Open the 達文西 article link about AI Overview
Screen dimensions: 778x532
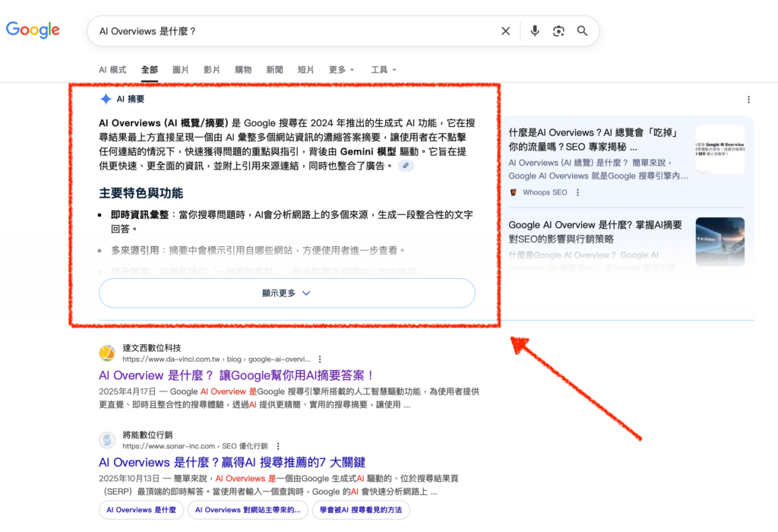point(236,375)
